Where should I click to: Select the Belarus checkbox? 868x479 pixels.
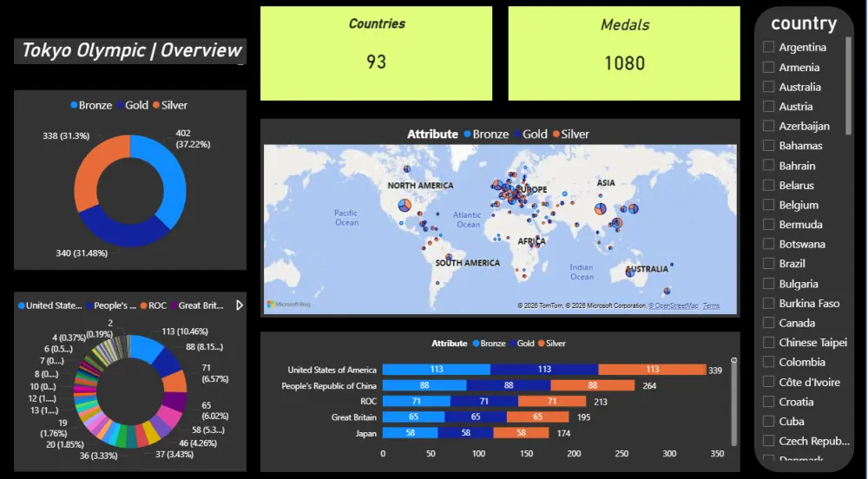point(768,185)
